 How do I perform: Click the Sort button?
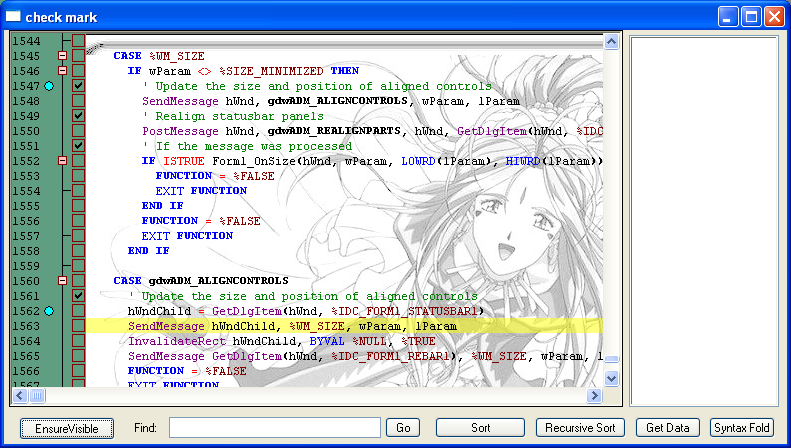(480, 428)
